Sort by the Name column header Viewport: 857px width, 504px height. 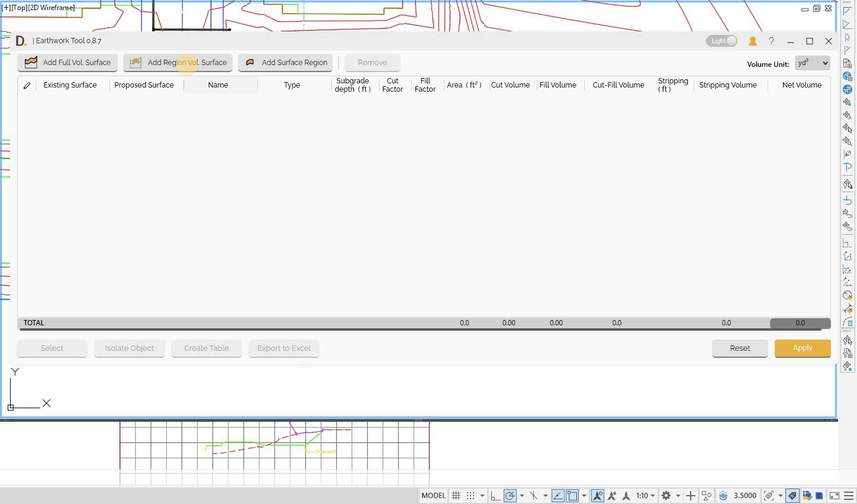point(218,85)
